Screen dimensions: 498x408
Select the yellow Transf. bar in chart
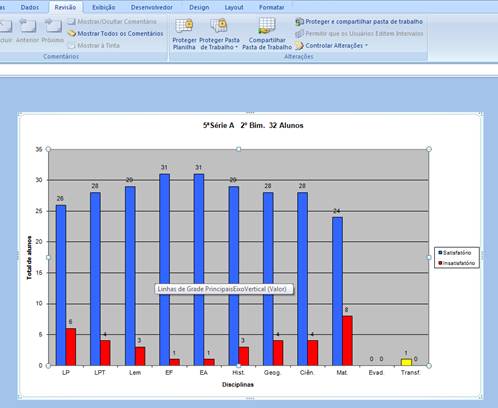point(406,362)
